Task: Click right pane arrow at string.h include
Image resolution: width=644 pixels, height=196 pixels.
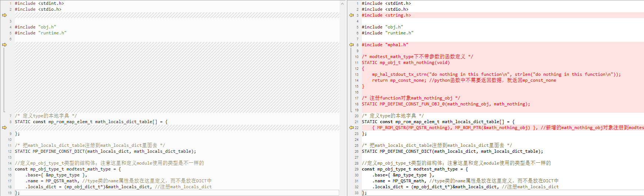Action: pos(351,15)
